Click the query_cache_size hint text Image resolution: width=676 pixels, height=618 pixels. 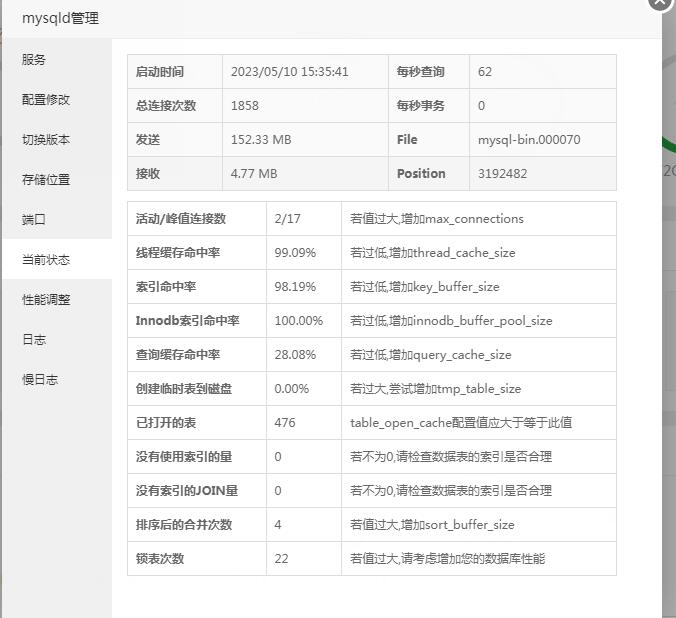tap(431, 355)
